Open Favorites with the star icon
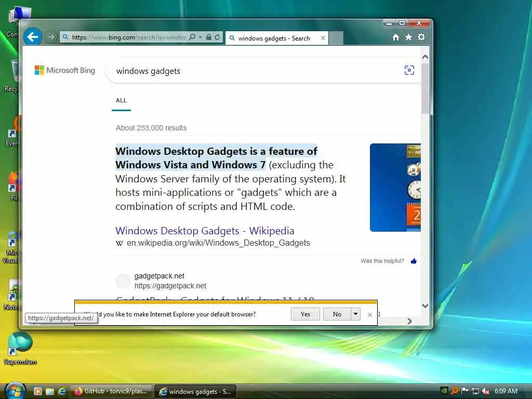The image size is (532, 399). tap(408, 37)
